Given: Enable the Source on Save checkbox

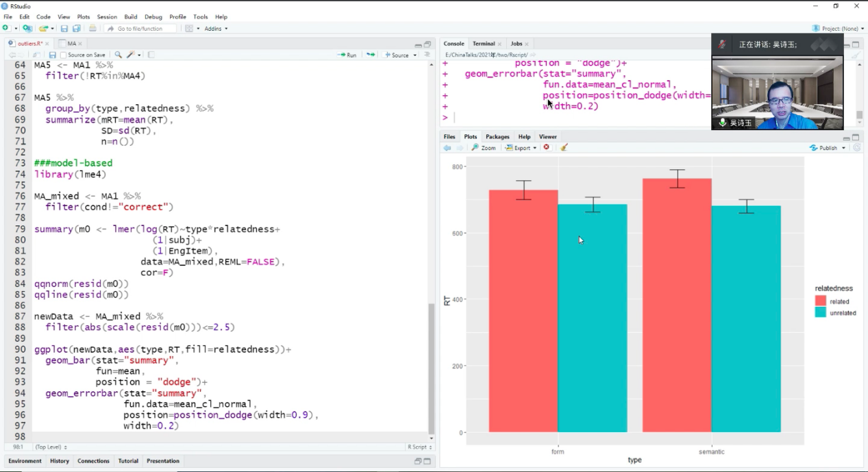Looking at the screenshot, I should click(64, 55).
